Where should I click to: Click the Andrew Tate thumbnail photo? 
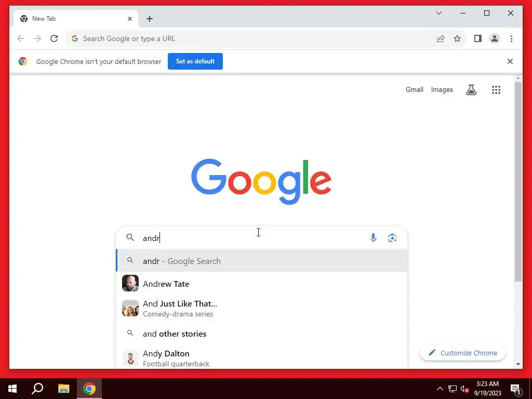130,283
